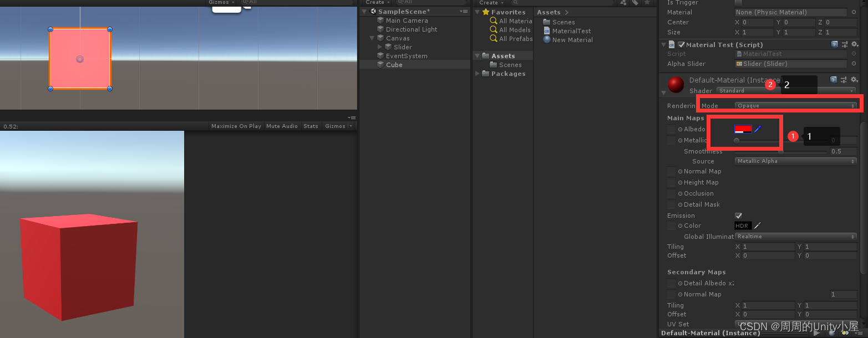This screenshot has width=868, height=338.
Task: Open help reference icon for Default-Material
Action: click(834, 80)
